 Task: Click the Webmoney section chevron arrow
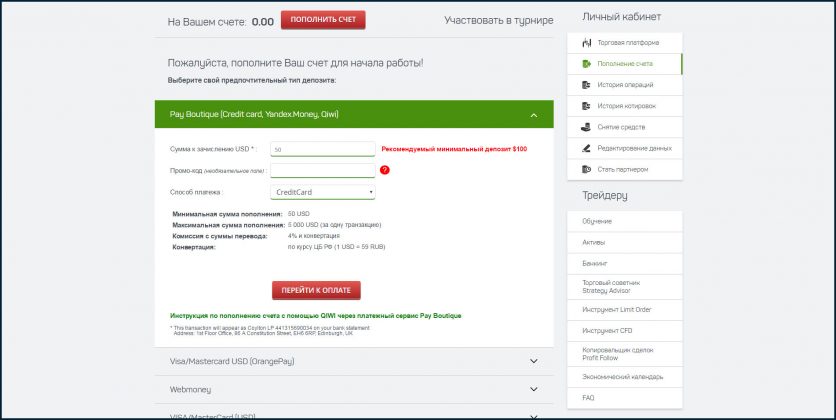pos(534,389)
